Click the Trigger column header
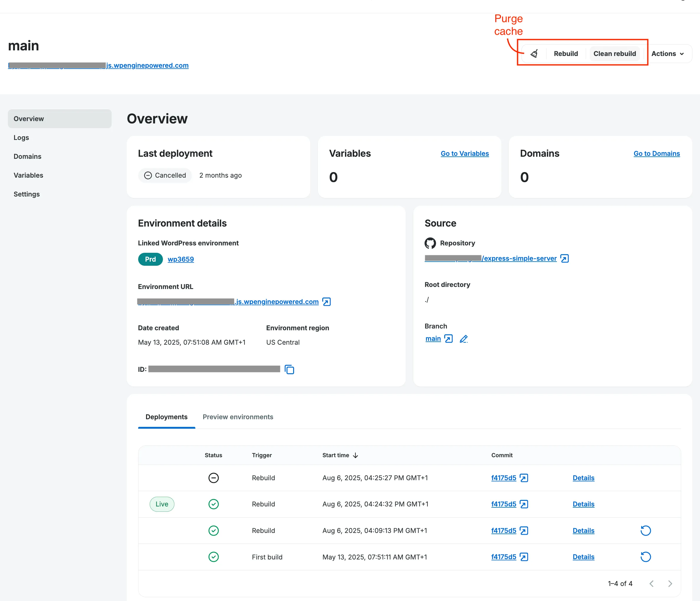Image resolution: width=700 pixels, height=601 pixels. tap(262, 455)
